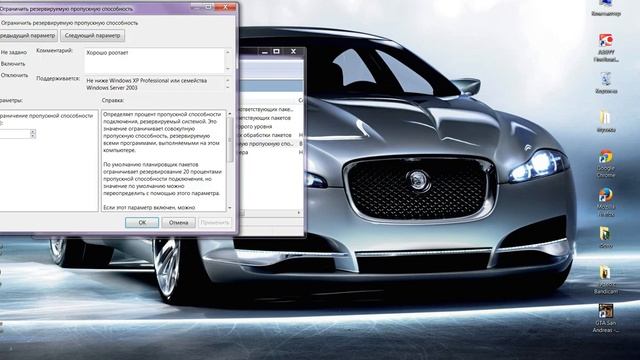
Task: Click the «Отмена» button
Action: click(x=178, y=222)
